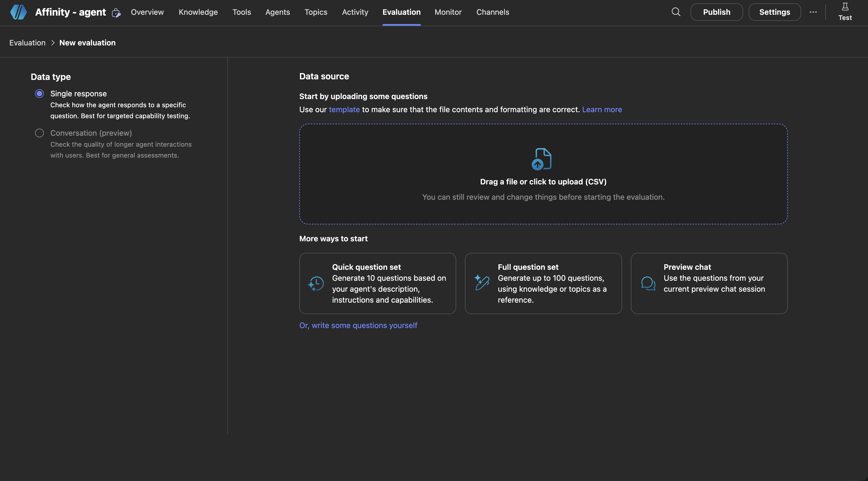Screen dimensions: 868x481
Task: Switch to the Topics tab
Action: [316, 12]
